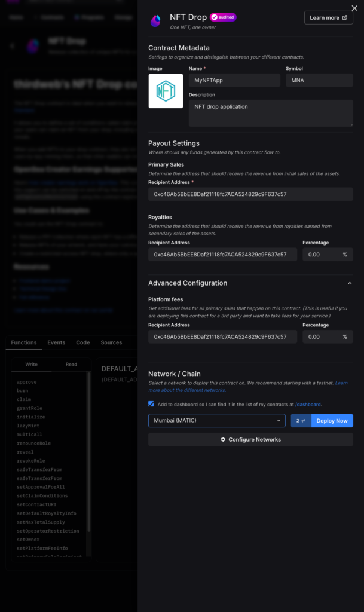Switch to the Functions tab

pos(24,342)
